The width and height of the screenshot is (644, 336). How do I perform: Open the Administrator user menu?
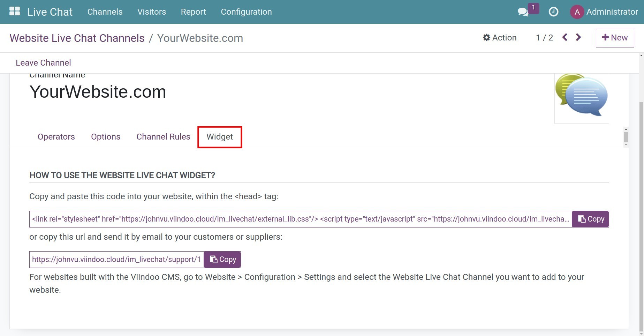pos(612,12)
